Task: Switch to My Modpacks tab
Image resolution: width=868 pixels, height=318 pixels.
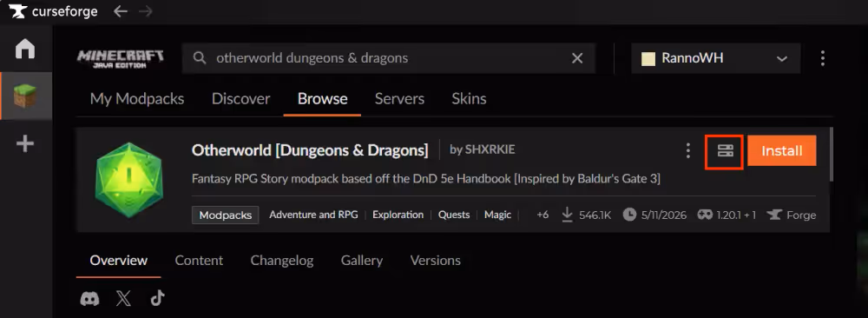Action: 137,99
